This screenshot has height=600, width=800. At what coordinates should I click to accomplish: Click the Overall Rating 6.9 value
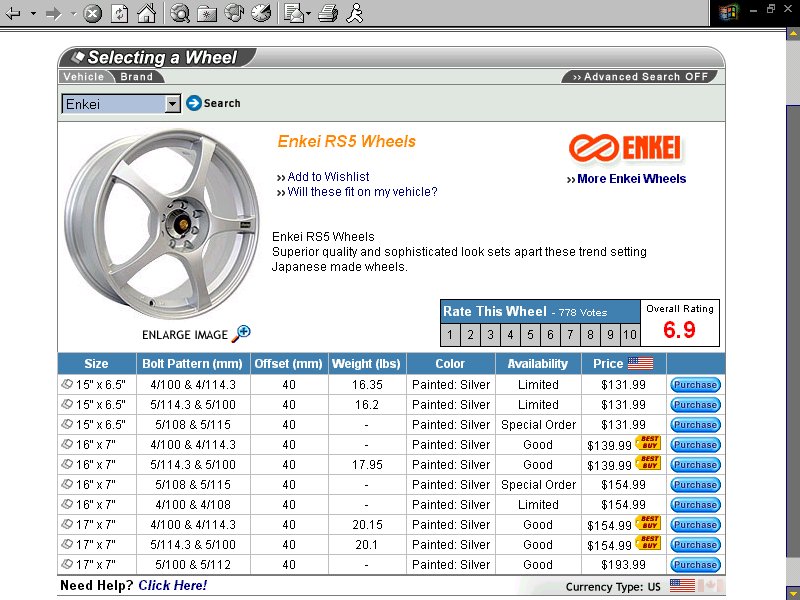[679, 330]
